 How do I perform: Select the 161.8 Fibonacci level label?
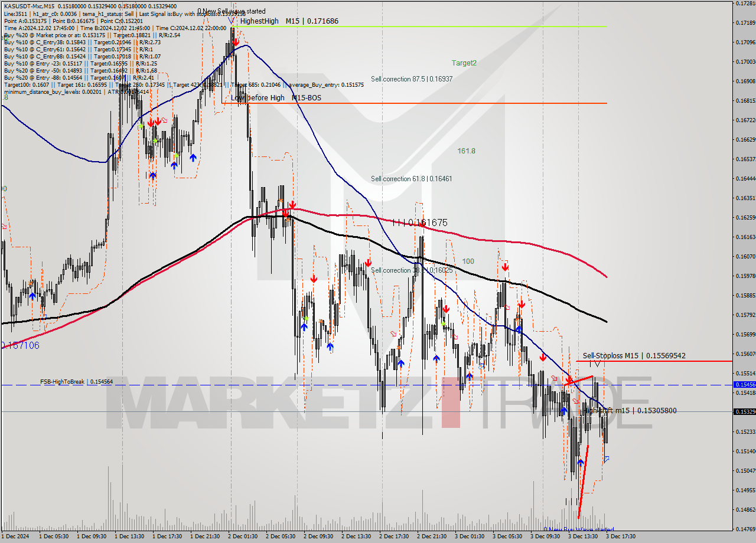466,151
